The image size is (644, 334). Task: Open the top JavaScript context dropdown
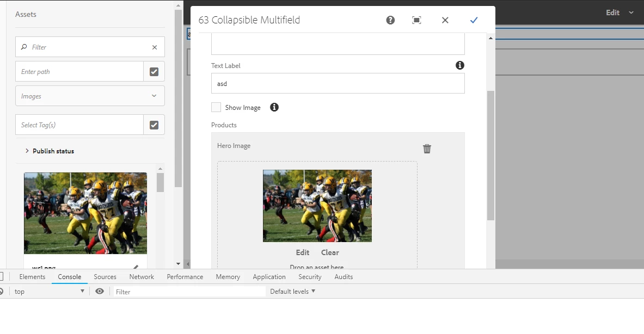[x=50, y=292]
